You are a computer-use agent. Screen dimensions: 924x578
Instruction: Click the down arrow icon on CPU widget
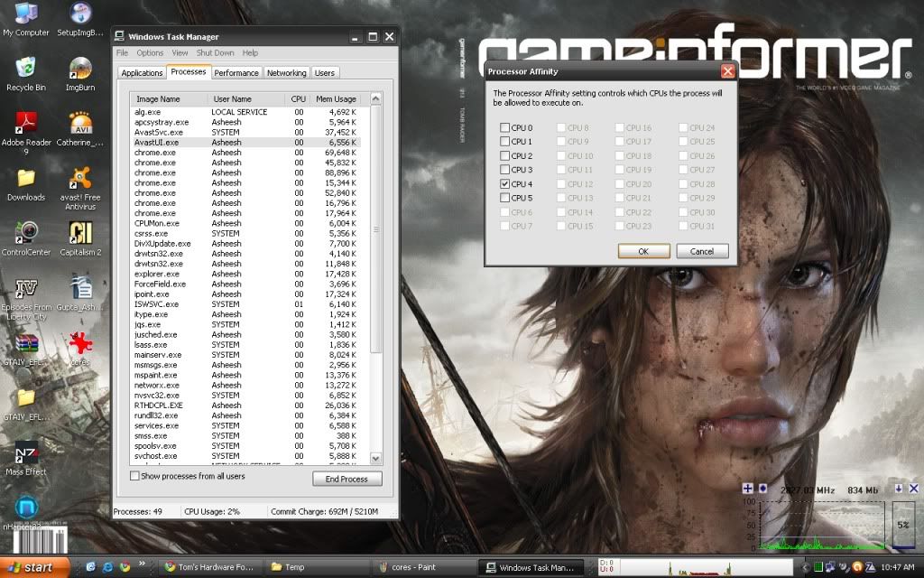tap(899, 489)
